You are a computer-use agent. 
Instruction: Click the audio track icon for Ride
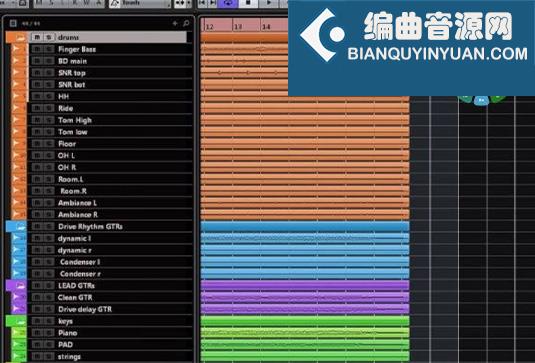[x=16, y=108]
